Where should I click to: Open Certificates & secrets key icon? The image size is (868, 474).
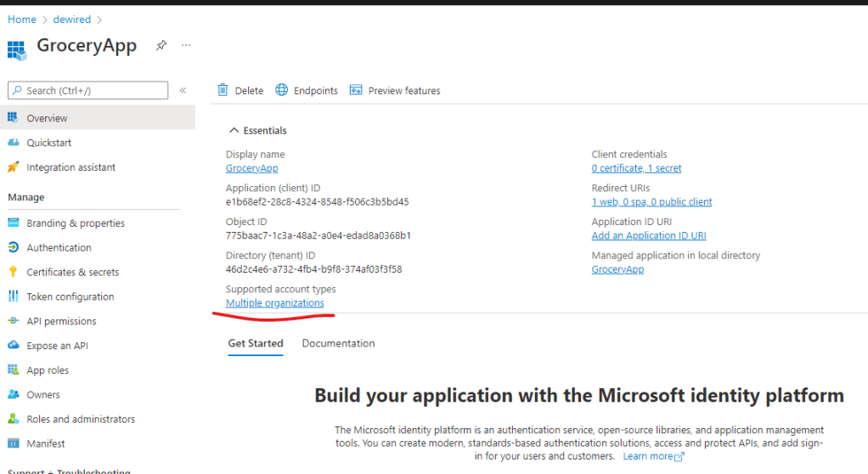pos(13,273)
